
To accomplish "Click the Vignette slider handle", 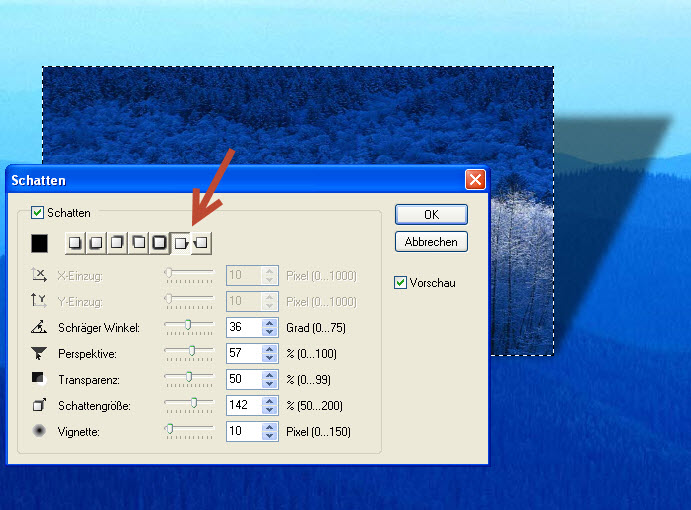I will click(170, 428).
